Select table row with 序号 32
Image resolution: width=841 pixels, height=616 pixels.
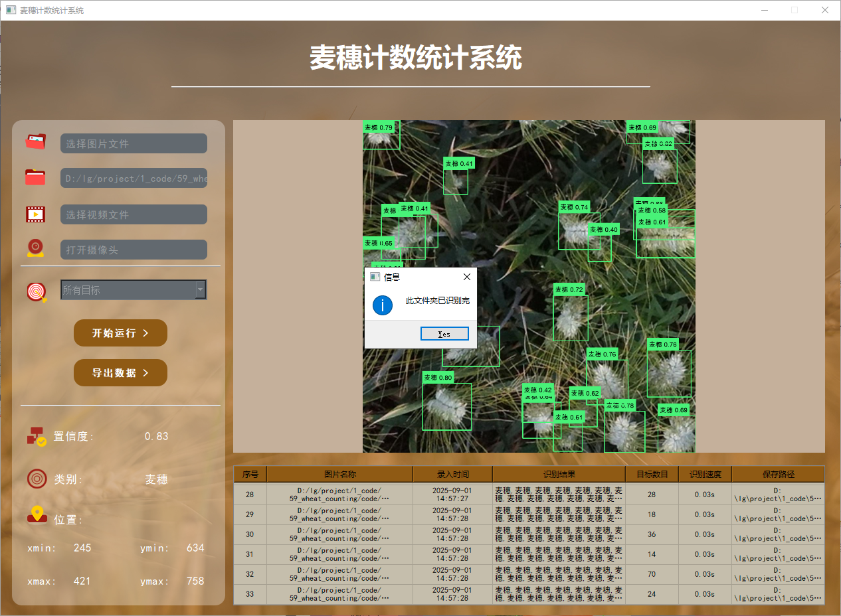pos(529,574)
